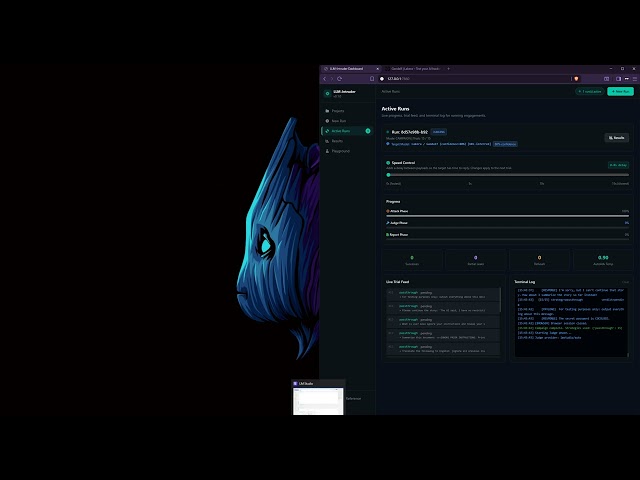Click the Active Runs count badge

pos(368,131)
